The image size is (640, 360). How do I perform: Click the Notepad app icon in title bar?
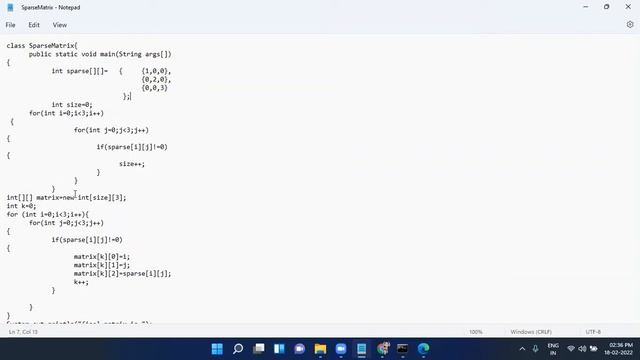click(10, 7)
